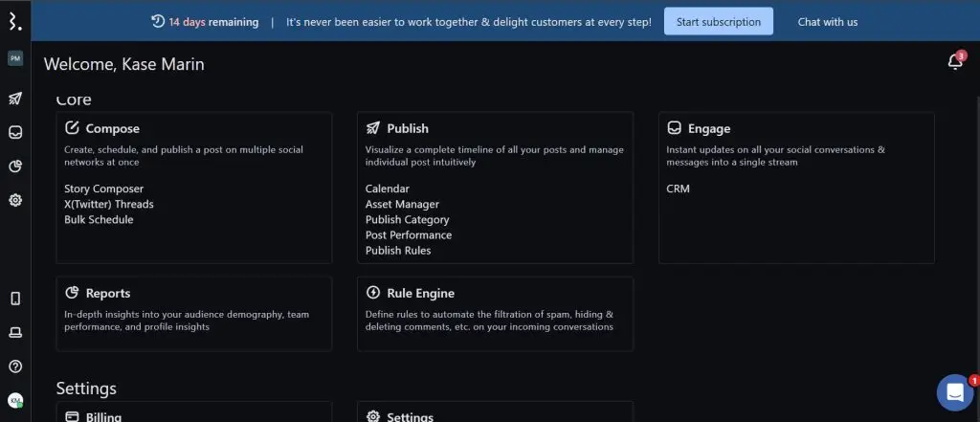Click the 14 days remaining text
This screenshot has height=422, width=980.
[x=213, y=22]
